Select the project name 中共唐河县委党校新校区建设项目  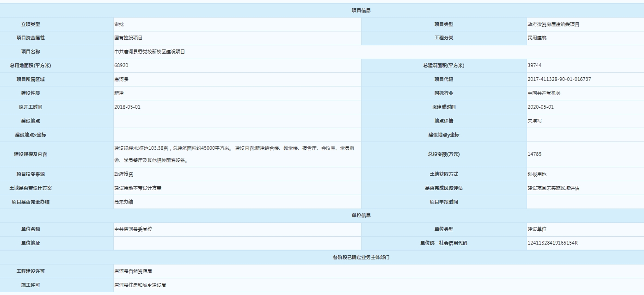pos(150,52)
